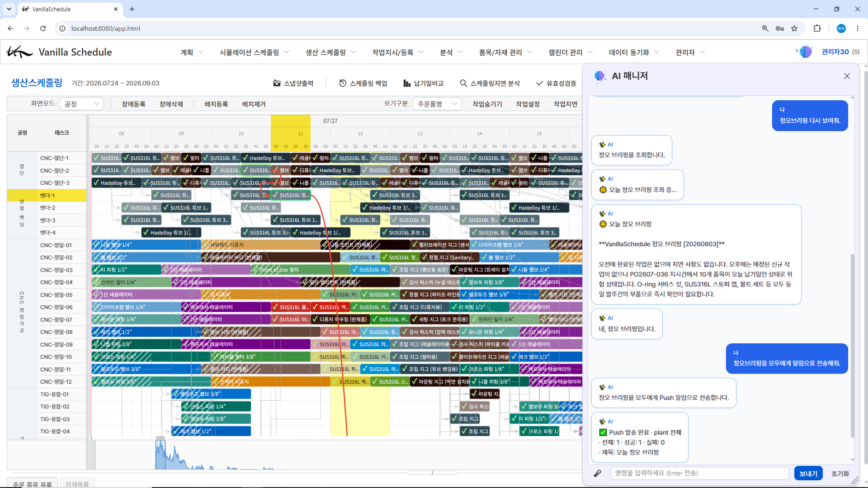Expand the 분석 menu
Viewport: 868px width, 488px height.
[x=452, y=52]
